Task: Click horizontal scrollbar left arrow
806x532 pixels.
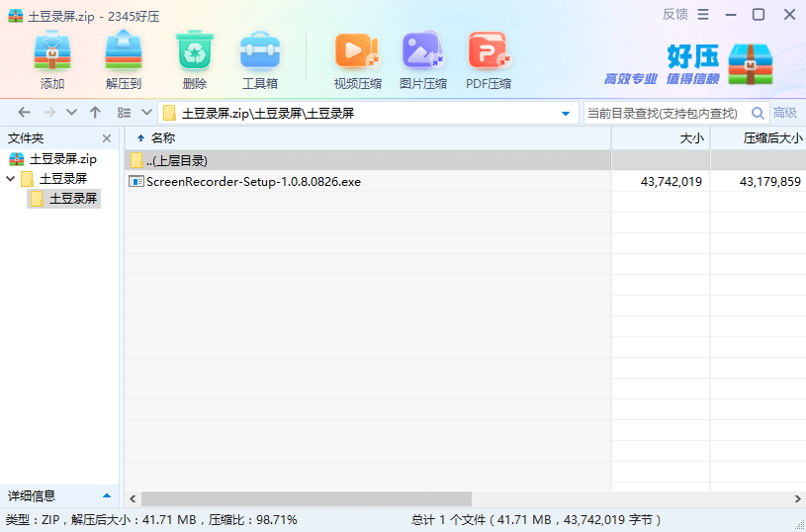Action: 133,498
